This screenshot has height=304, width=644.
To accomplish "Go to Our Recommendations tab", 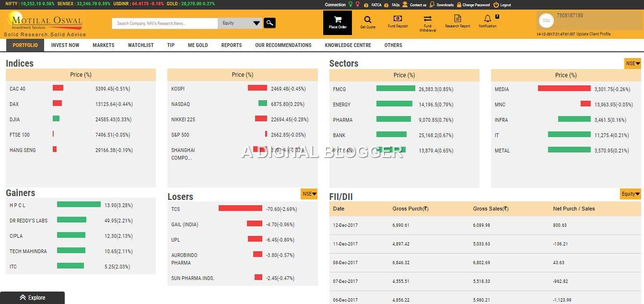I will click(x=283, y=45).
